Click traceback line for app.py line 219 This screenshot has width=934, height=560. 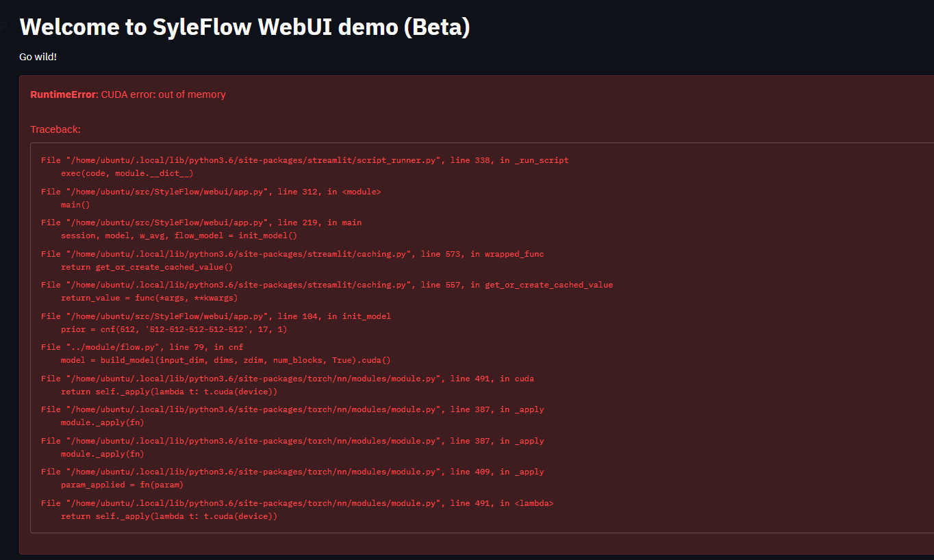point(201,222)
